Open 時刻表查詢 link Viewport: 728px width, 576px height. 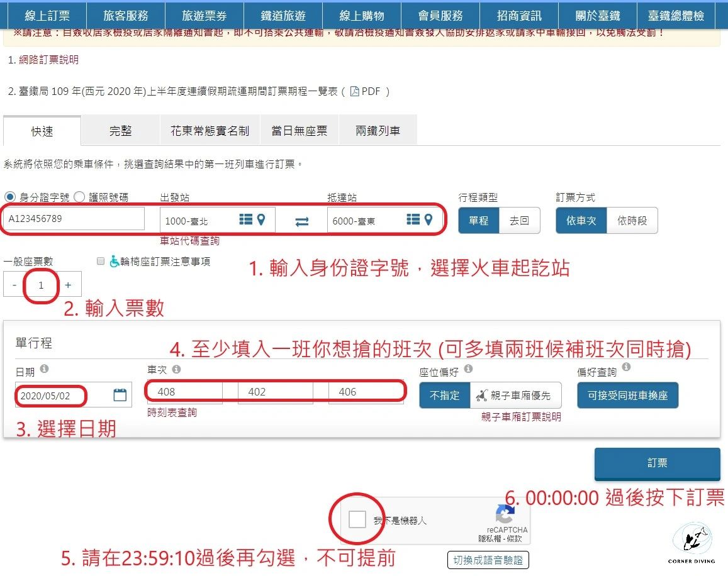pyautogui.click(x=172, y=412)
